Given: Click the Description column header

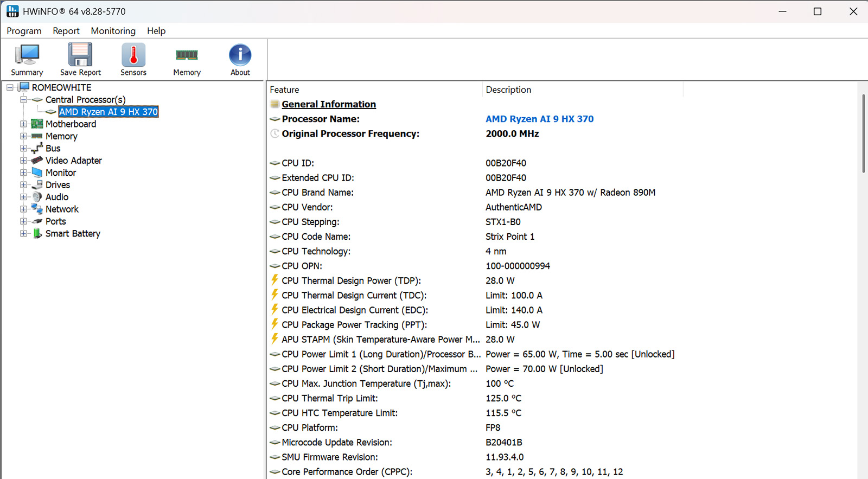Looking at the screenshot, I should pos(582,90).
